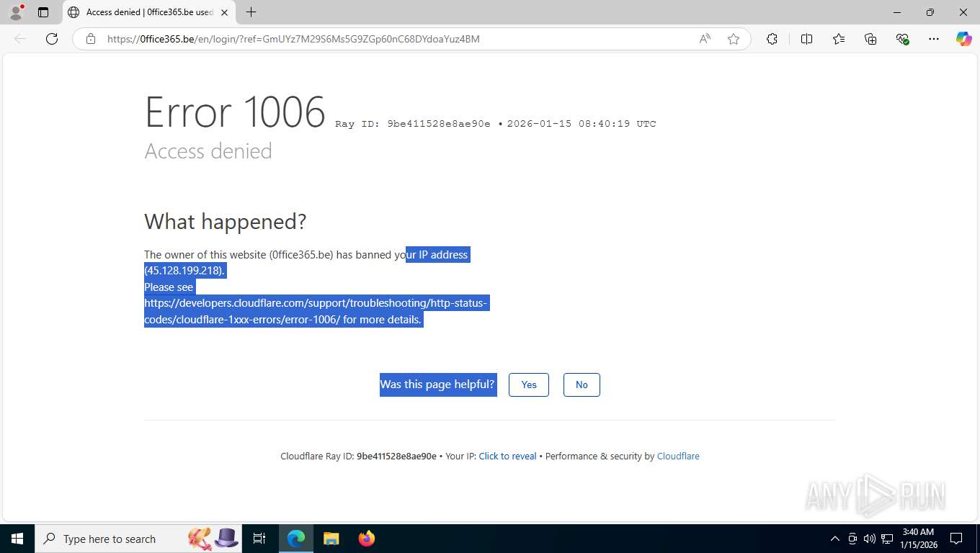Select the Access denied browser tab
Screen dimensions: 980x553
click(148, 12)
